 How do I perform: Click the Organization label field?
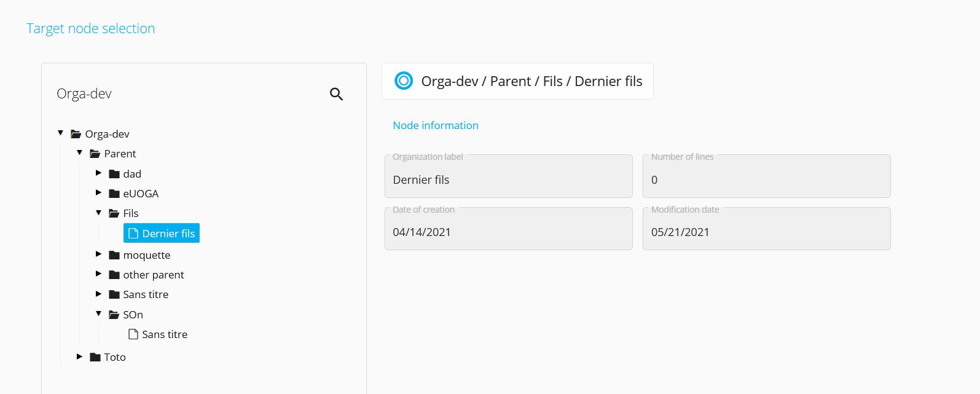pos(509,176)
